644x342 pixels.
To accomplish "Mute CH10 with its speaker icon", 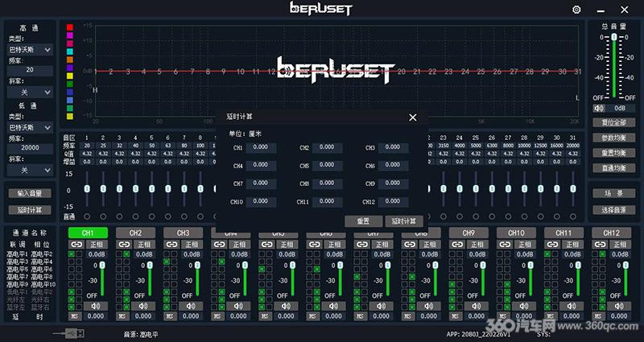I will tap(524, 306).
